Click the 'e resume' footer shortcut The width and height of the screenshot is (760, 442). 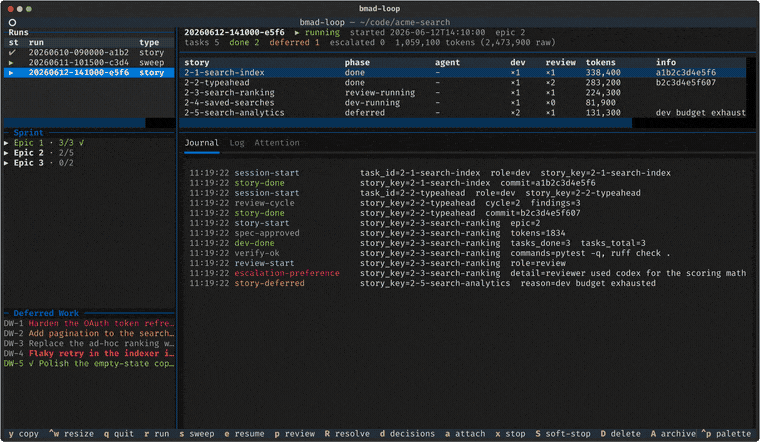coord(244,434)
